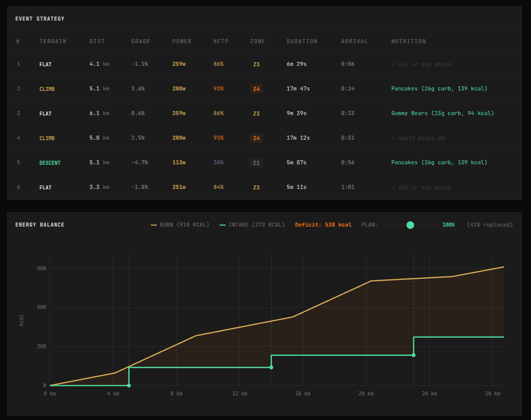Screen dimensions: 531x420
Task: Select the Z4 zone badge in segment 2
Action: pyautogui.click(x=256, y=89)
